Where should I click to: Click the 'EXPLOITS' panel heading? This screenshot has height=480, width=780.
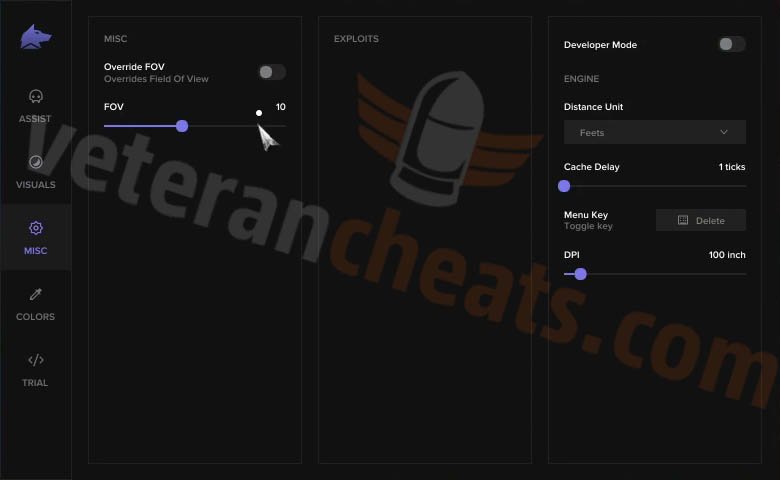pos(356,39)
